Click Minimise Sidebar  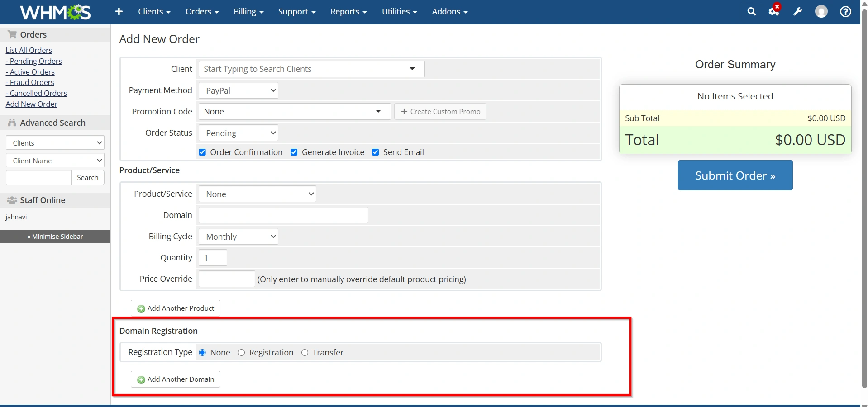(x=55, y=237)
